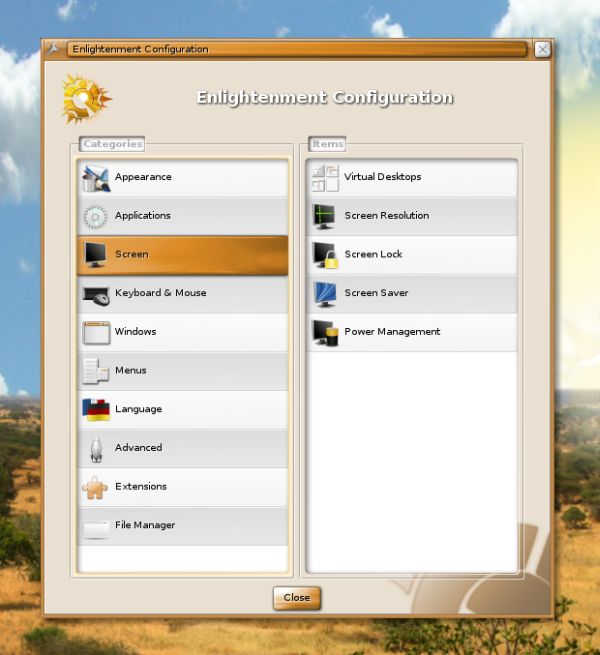Click the Advanced rocket icon
Viewport: 600px width, 655px height.
tap(97, 449)
